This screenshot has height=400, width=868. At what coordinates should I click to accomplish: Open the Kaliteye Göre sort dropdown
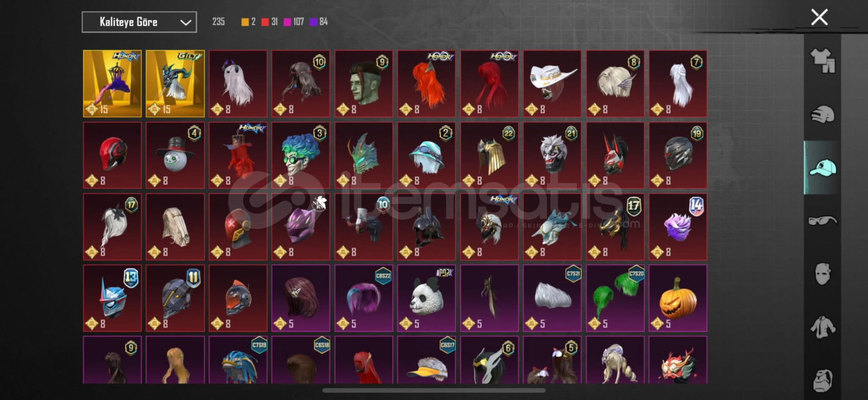click(139, 22)
